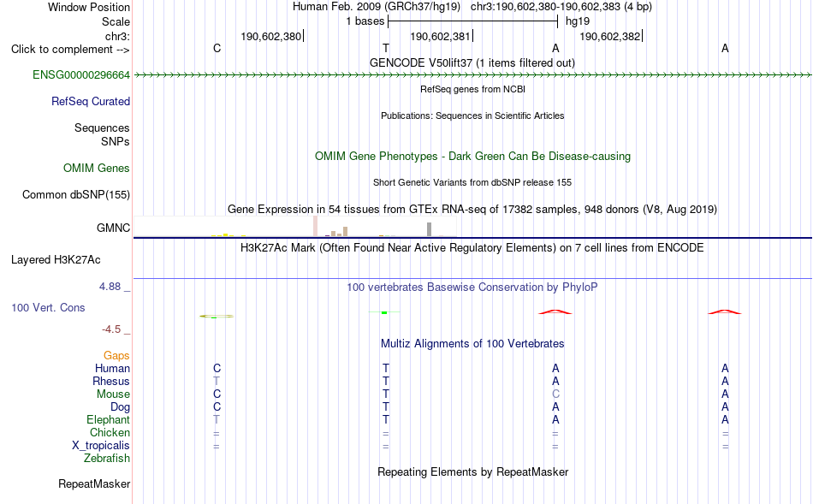Click the OMIM Gene Phenotypes track title

(472, 156)
